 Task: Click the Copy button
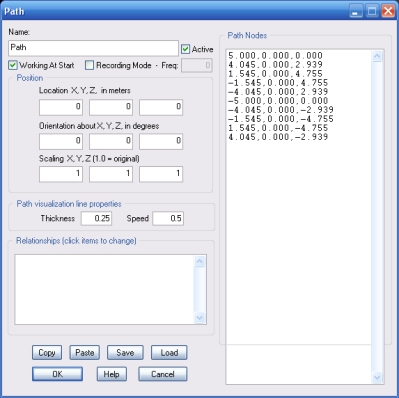tap(47, 352)
